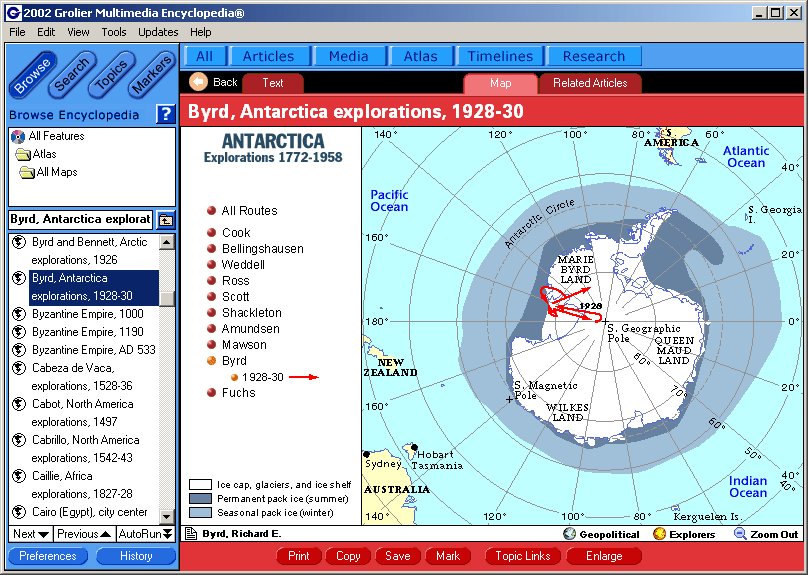Click globe icon for Byzantine Empire, 1190
Viewport: 808px width, 575px height.
pos(19,332)
